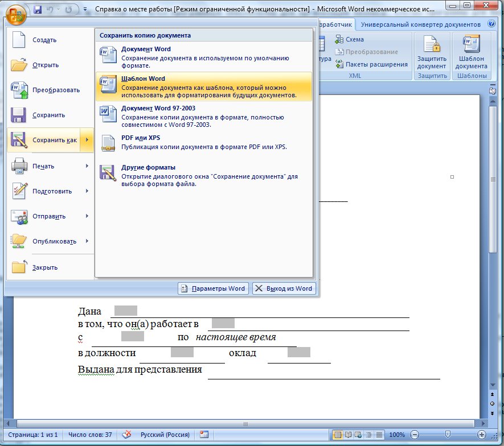This screenshot has width=504, height=446.
Task: Click the zoom slider handle
Action: 448,435
